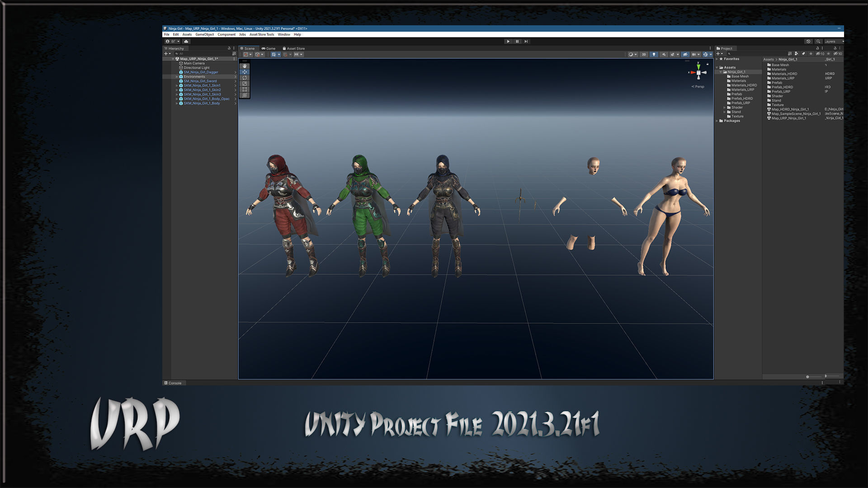Viewport: 868px width, 488px height.
Task: Adjust the project icon size slider
Action: 808,377
